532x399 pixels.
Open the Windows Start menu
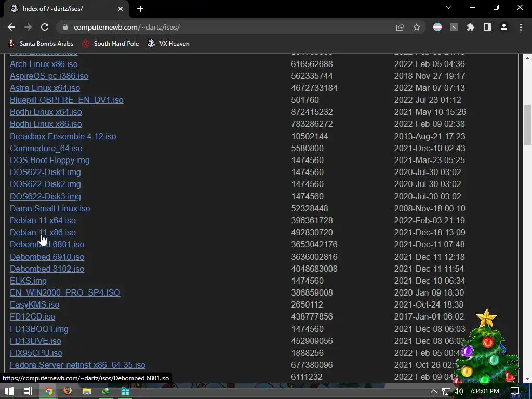(x=9, y=391)
